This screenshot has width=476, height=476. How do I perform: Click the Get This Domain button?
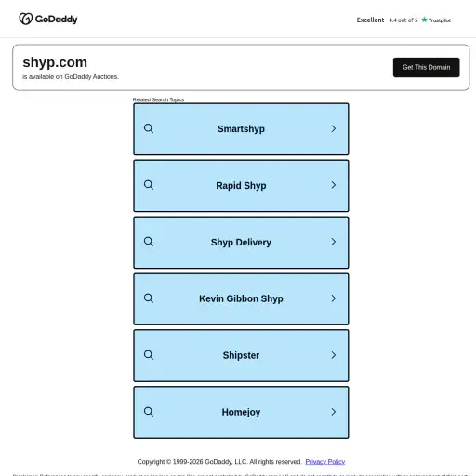coord(426,67)
